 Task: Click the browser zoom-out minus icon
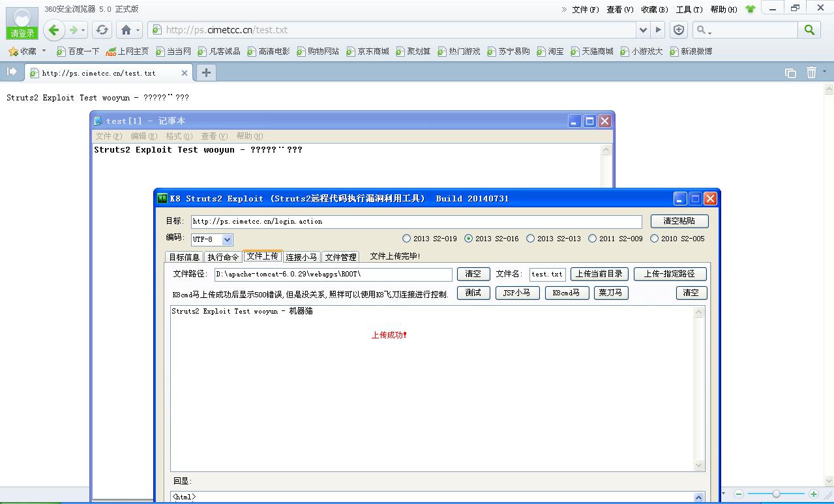click(x=739, y=494)
